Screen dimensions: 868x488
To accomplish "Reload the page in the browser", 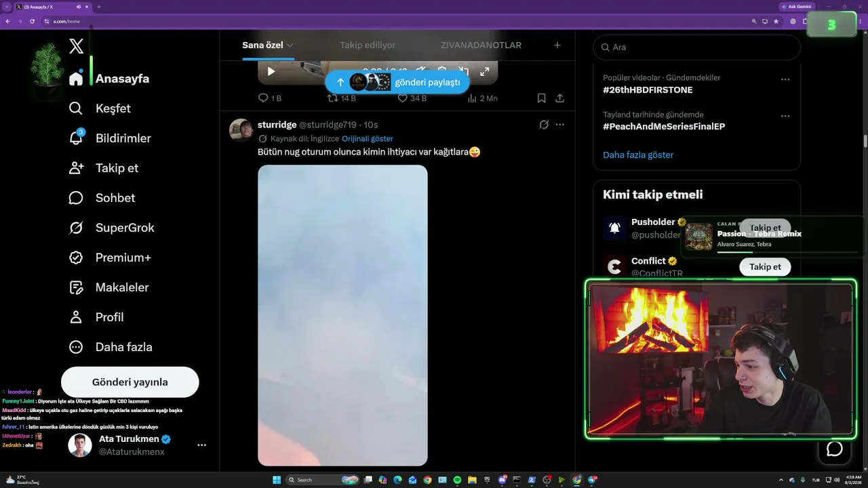I will click(x=32, y=21).
